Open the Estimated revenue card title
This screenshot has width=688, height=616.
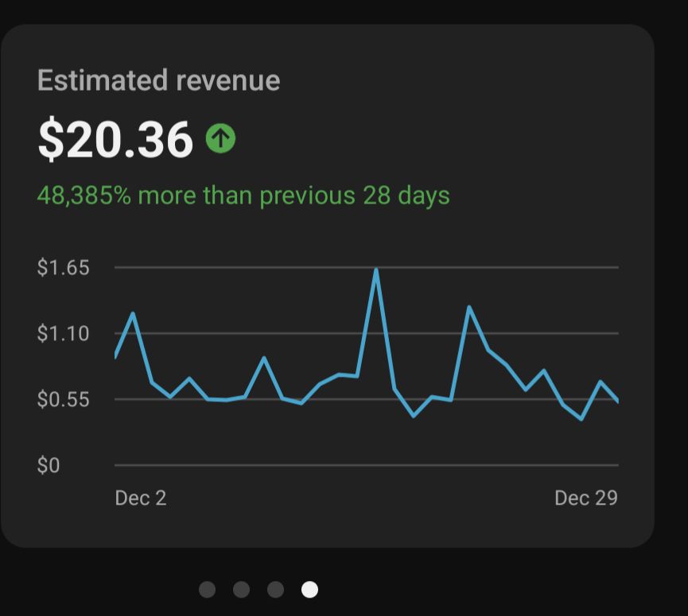158,80
